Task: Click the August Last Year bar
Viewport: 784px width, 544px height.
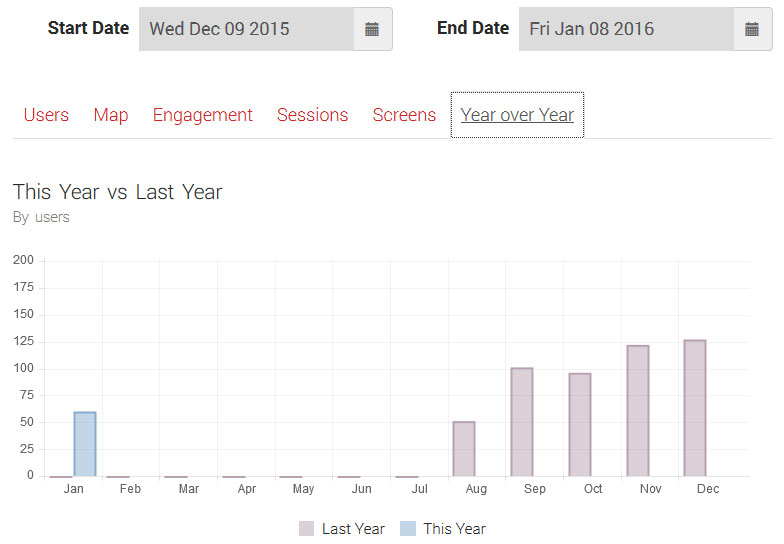Action: pyautogui.click(x=464, y=449)
